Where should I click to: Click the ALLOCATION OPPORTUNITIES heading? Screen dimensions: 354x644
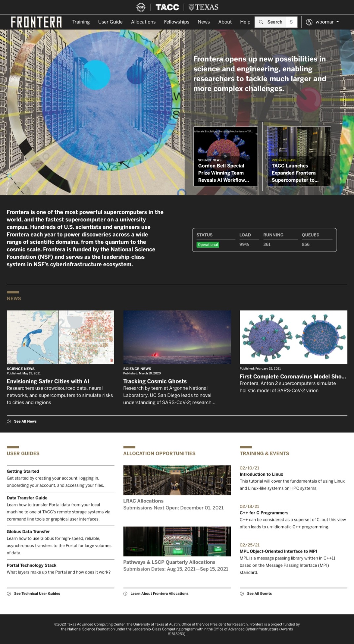tap(159, 453)
